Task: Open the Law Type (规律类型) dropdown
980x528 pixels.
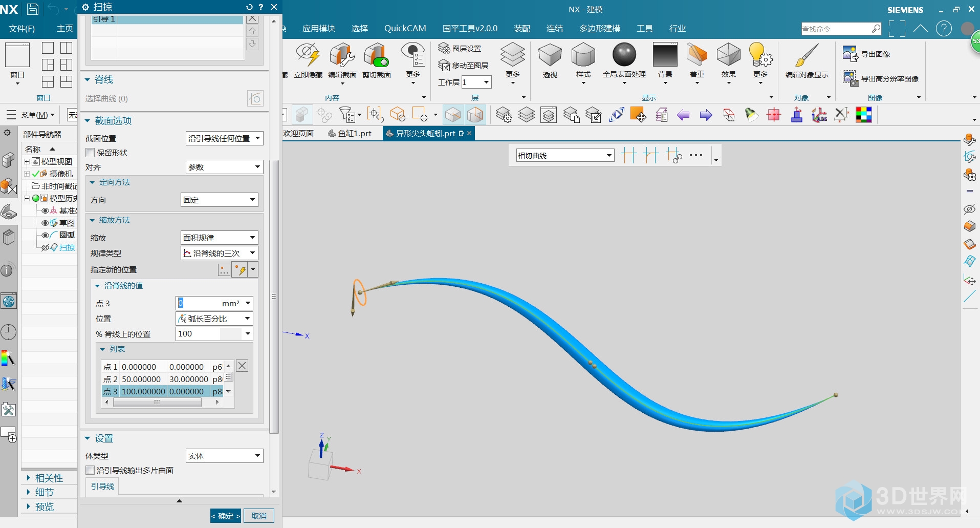Action: point(219,253)
